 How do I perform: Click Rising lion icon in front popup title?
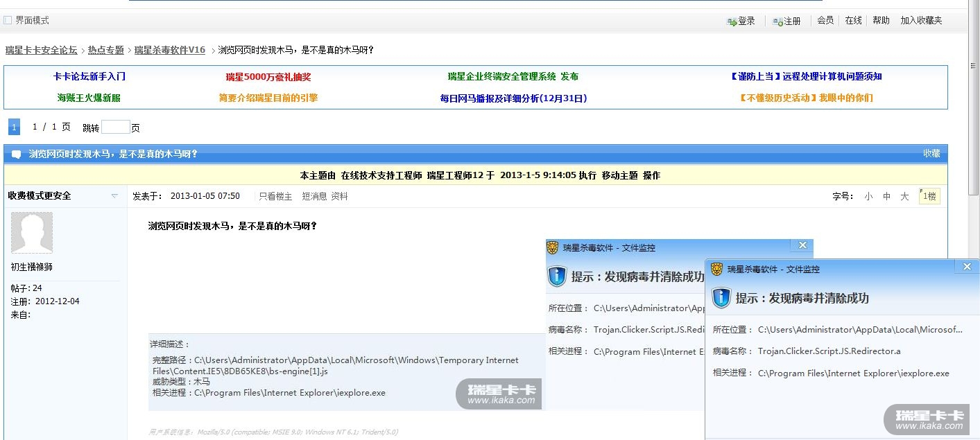point(717,269)
